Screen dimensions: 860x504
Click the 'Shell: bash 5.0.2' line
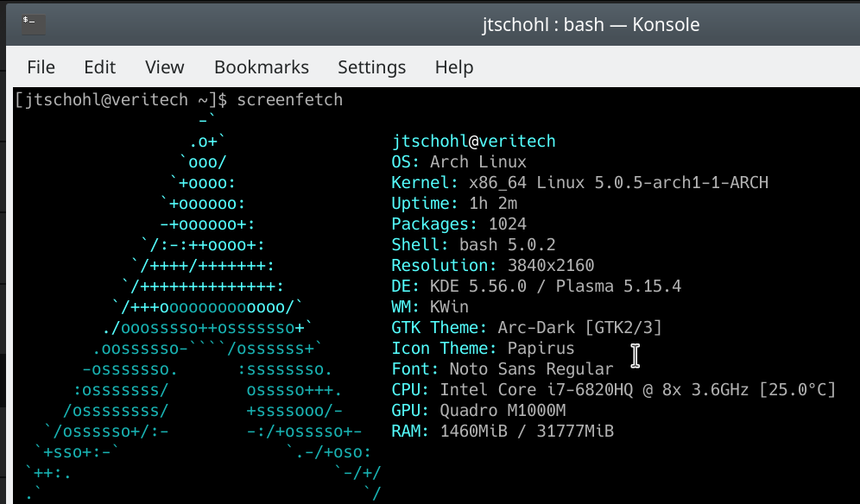tap(473, 244)
